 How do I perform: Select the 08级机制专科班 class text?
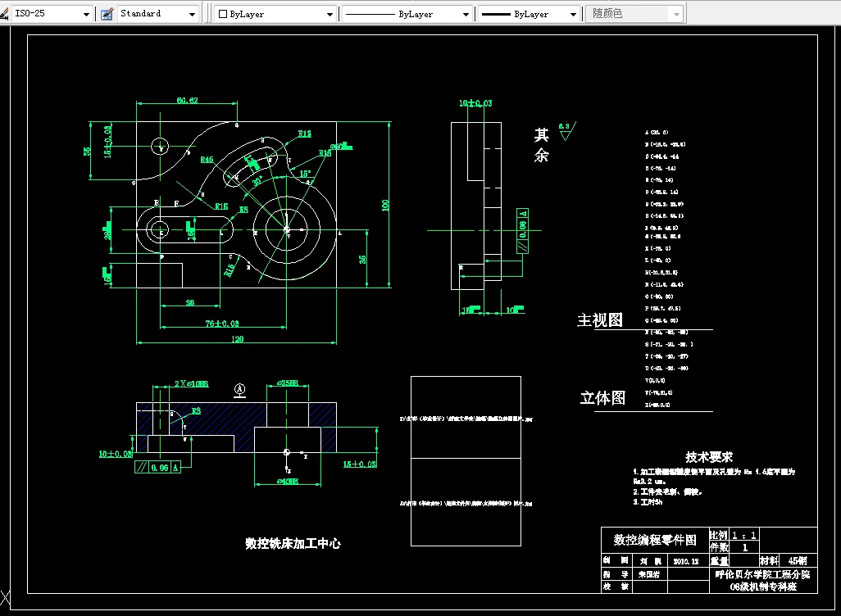[x=763, y=587]
